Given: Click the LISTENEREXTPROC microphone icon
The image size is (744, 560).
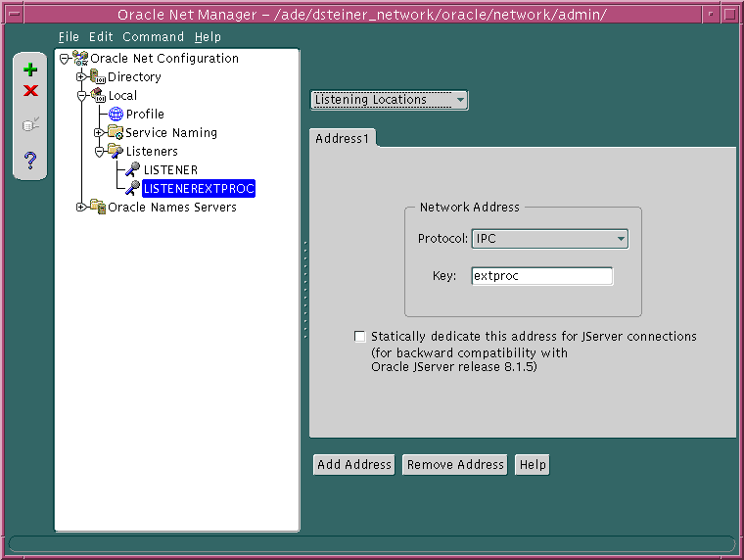Looking at the screenshot, I should (133, 188).
